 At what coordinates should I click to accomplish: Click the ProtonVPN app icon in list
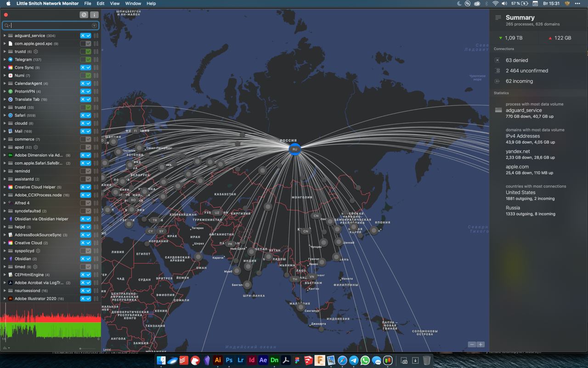[x=11, y=92]
